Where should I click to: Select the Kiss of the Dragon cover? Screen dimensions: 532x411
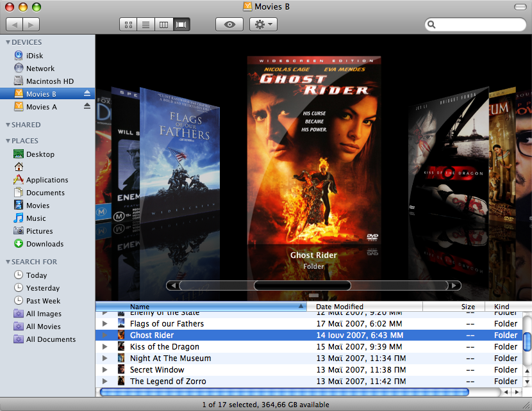[x=449, y=154]
